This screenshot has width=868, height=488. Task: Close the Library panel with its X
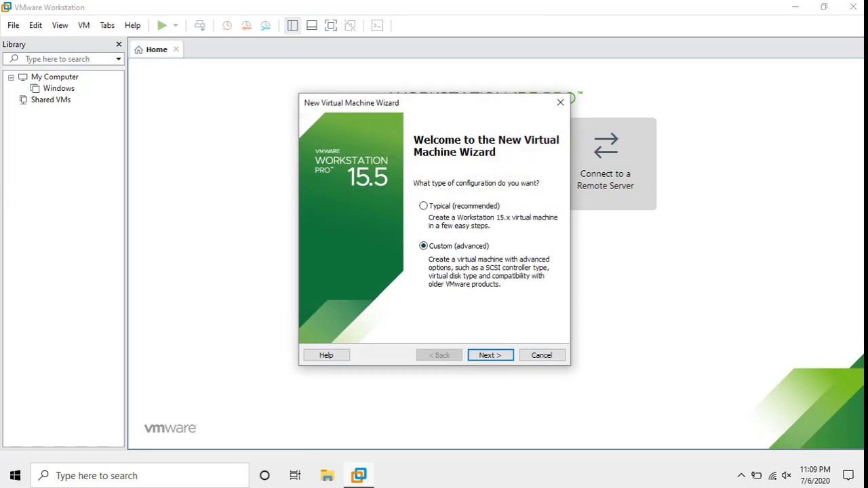click(x=119, y=44)
